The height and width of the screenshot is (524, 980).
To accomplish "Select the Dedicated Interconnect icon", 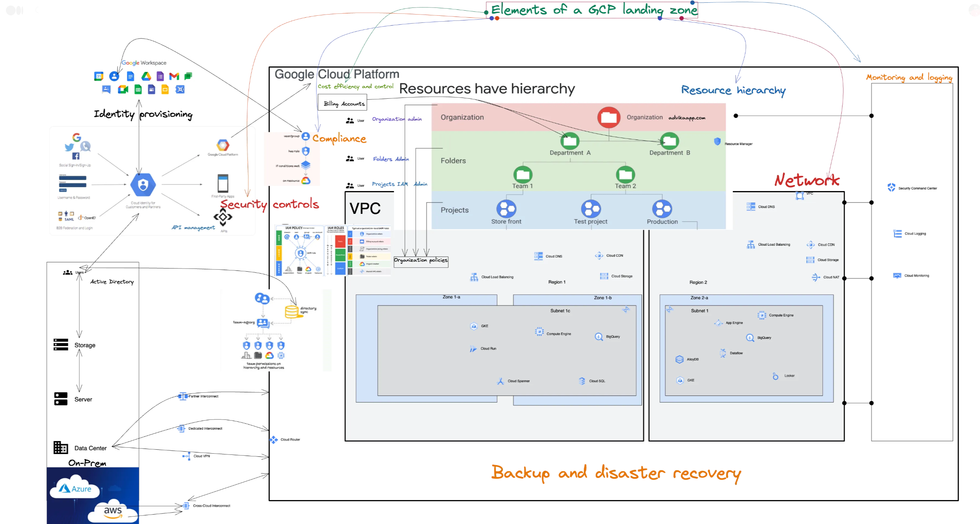I will point(181,428).
